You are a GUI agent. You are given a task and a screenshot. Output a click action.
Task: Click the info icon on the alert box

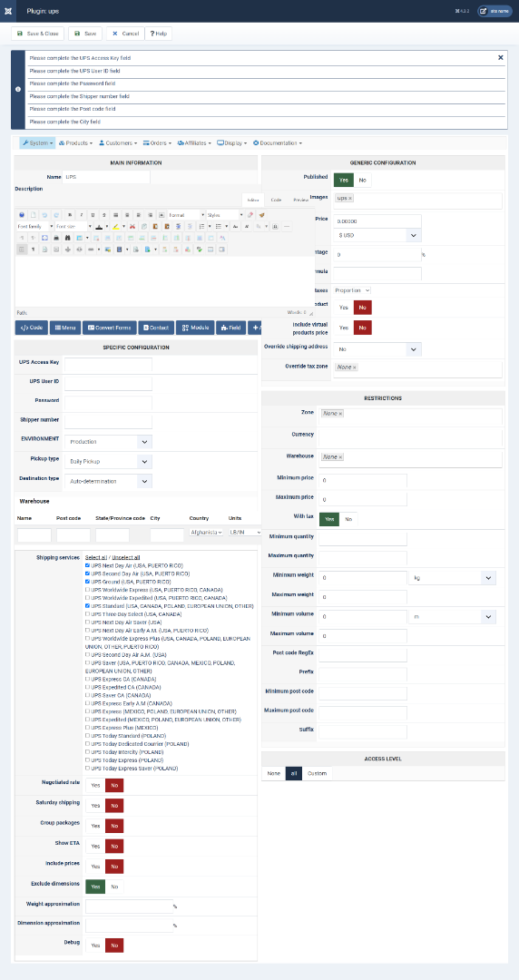tap(17, 89)
